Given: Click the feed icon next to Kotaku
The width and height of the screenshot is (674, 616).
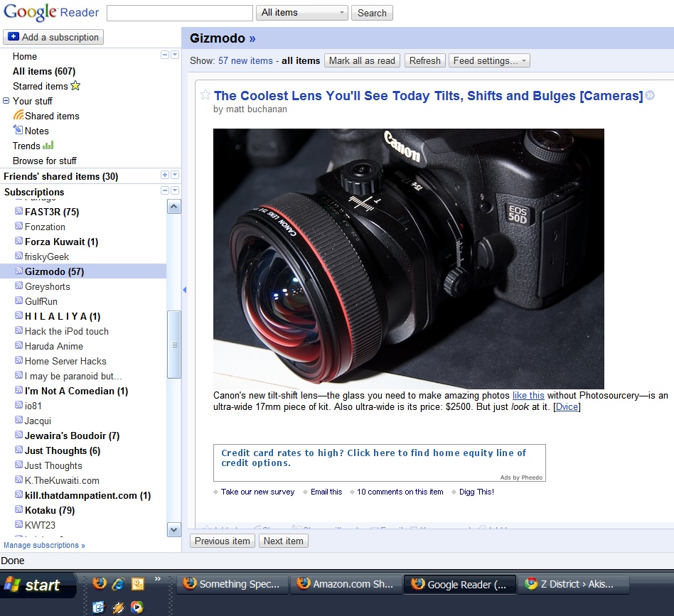Looking at the screenshot, I should [18, 510].
